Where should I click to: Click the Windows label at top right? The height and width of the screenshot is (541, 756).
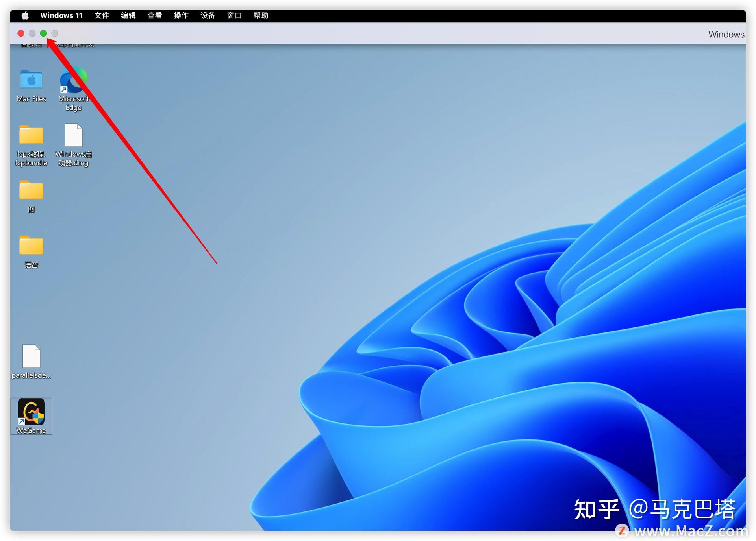click(726, 34)
